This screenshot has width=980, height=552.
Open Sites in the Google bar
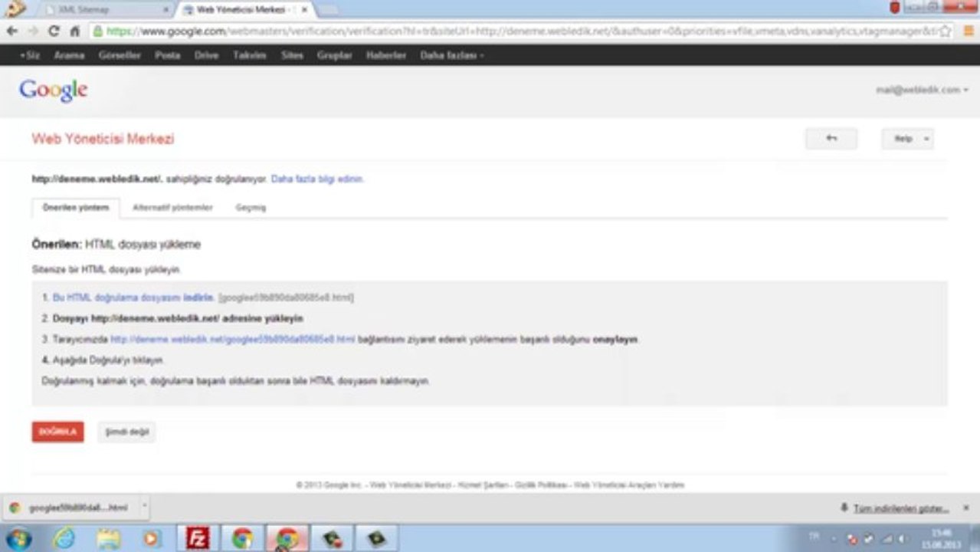[x=292, y=55]
